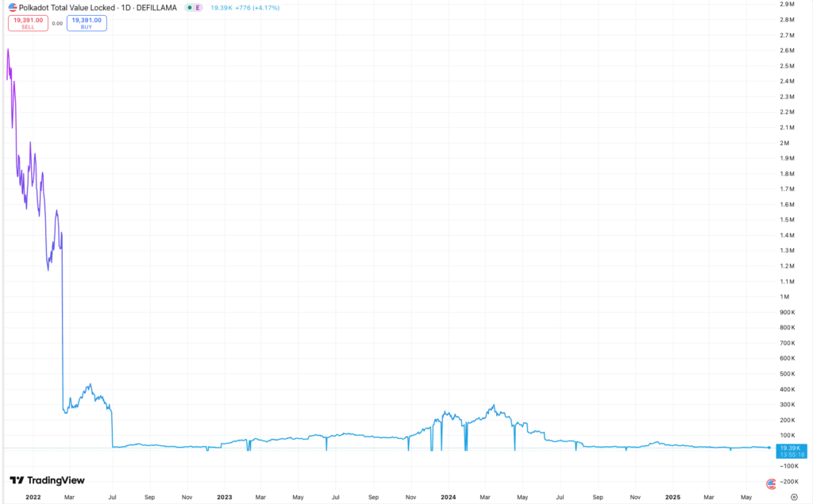Open the Polkadot Total Value Locked symbol title
The width and height of the screenshot is (813, 504).
tap(98, 8)
